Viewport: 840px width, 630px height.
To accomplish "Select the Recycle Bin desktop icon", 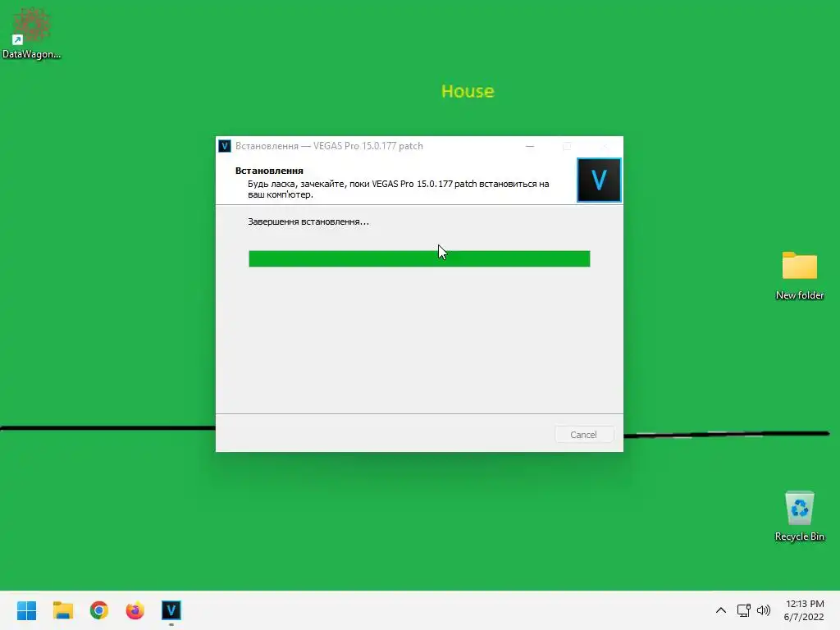I will pos(799,517).
